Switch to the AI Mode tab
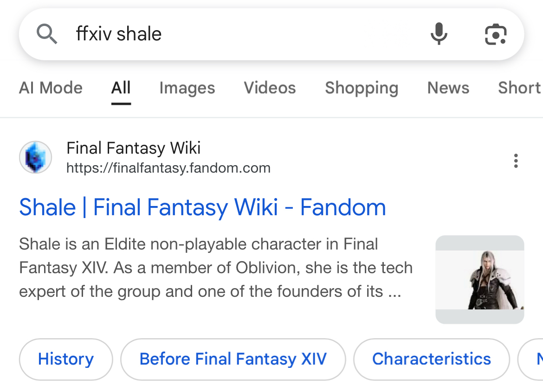543x392 pixels. coord(51,88)
